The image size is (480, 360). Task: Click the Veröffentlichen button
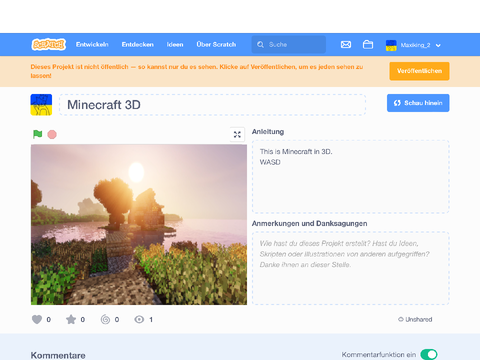[419, 71]
